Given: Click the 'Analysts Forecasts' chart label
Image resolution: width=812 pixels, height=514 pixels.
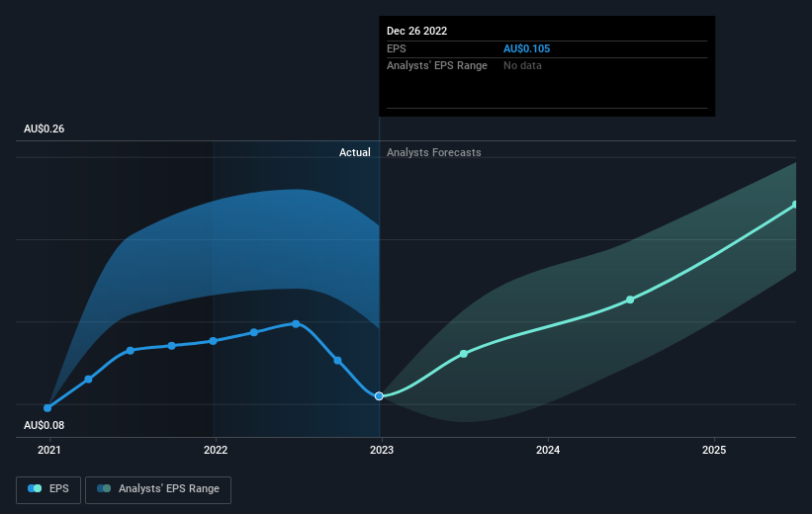Looking at the screenshot, I should point(434,152).
